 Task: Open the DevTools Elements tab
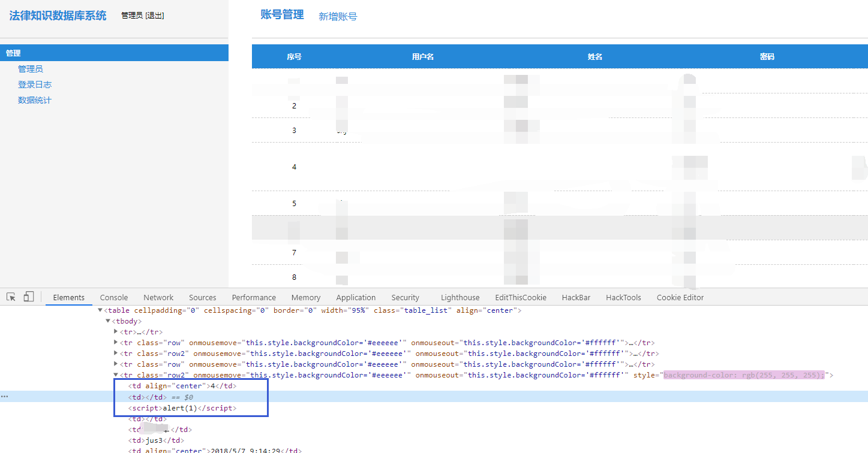point(69,297)
